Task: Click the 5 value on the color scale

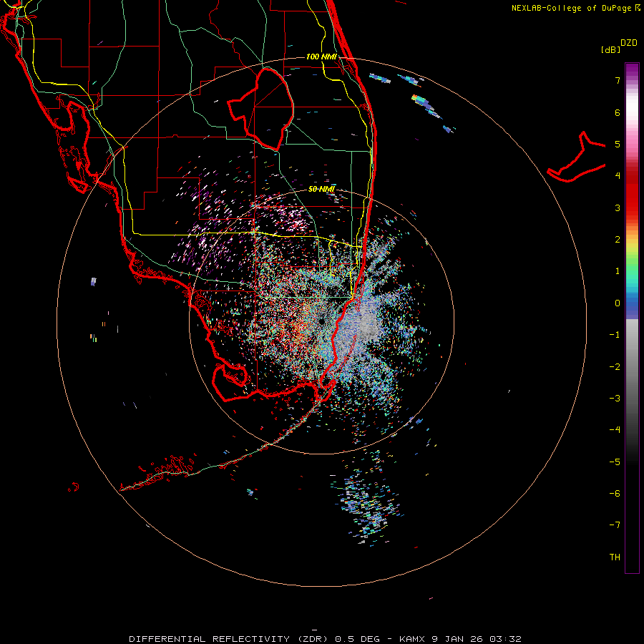Action: click(618, 144)
